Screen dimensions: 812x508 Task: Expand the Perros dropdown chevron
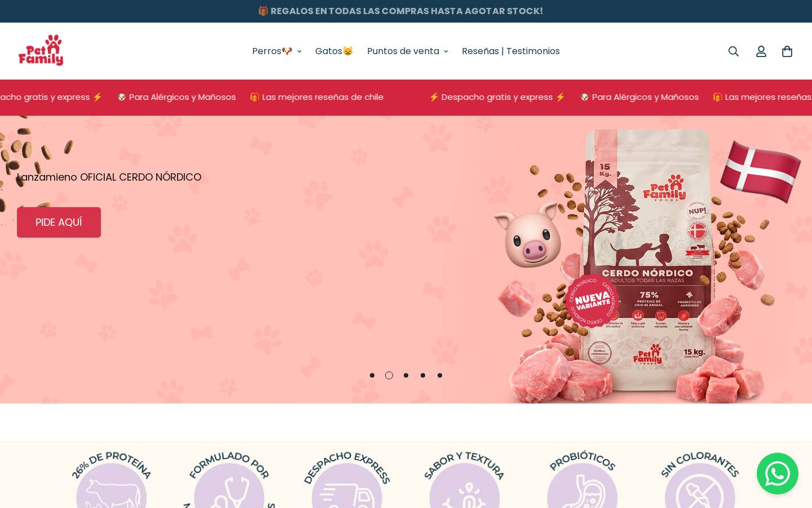point(299,51)
